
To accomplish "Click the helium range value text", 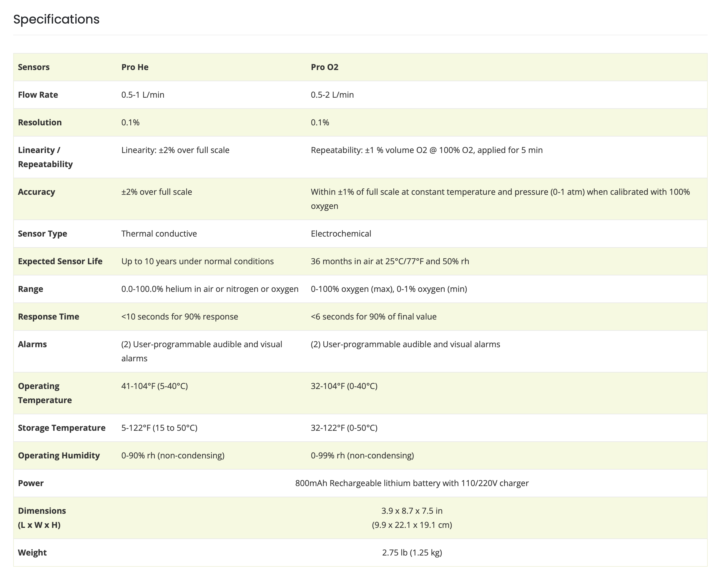I will (210, 289).
